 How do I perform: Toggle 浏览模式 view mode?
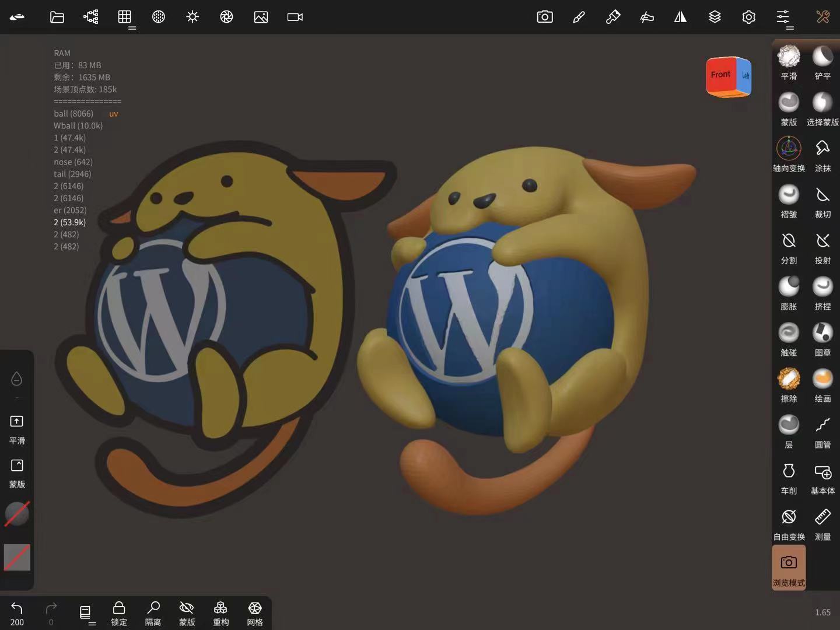click(x=789, y=568)
